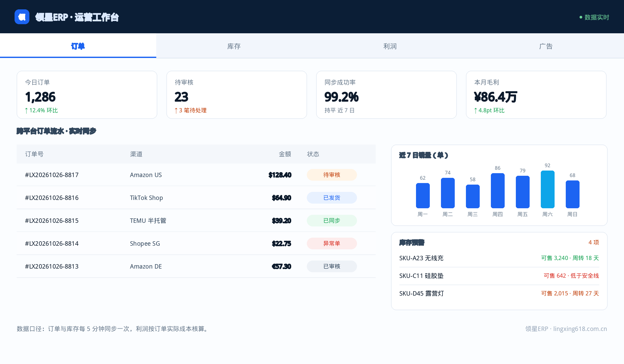624x364 pixels.
Task: Click the 同步成功率 99.2% card
Action: click(386, 95)
